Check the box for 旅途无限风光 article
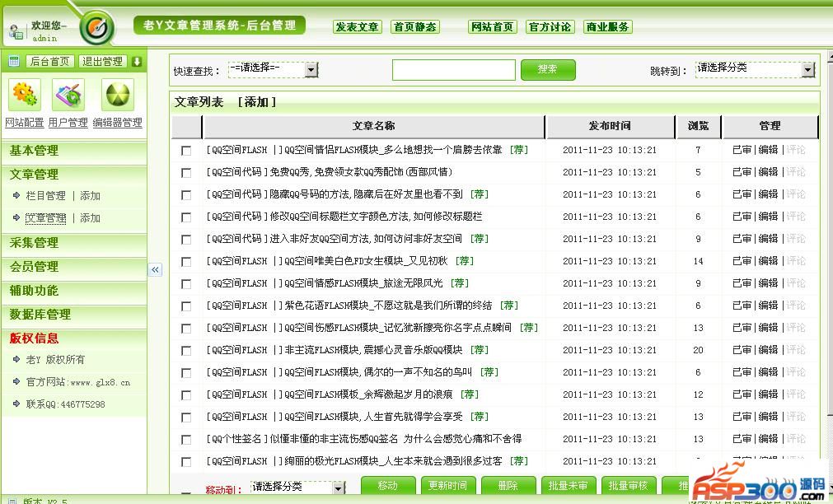Viewport: 833px width, 504px height. point(186,284)
